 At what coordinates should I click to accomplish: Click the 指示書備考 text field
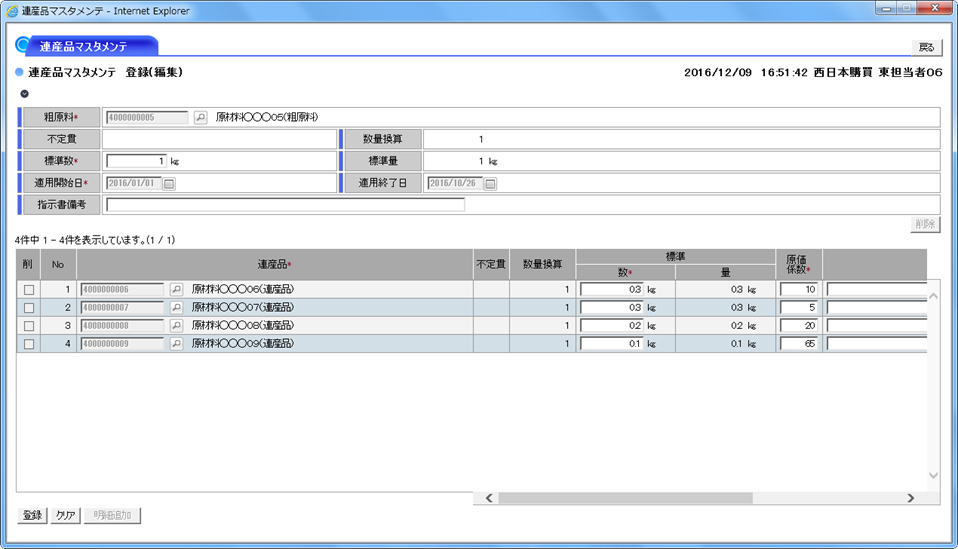click(285, 205)
